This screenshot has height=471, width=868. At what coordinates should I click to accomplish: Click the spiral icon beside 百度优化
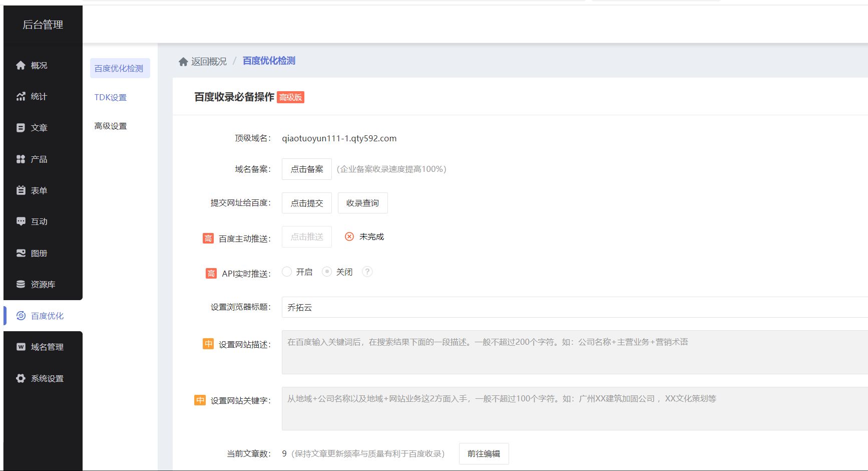[21, 316]
